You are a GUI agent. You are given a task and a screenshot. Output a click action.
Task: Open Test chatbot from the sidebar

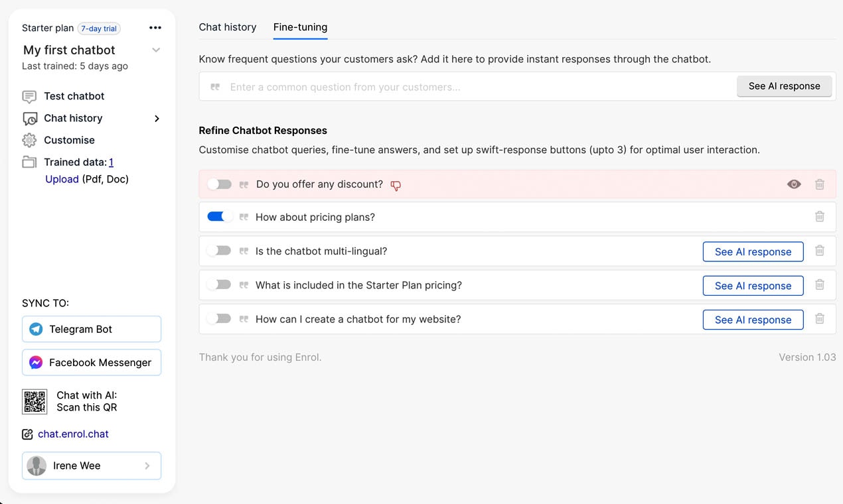(x=74, y=96)
